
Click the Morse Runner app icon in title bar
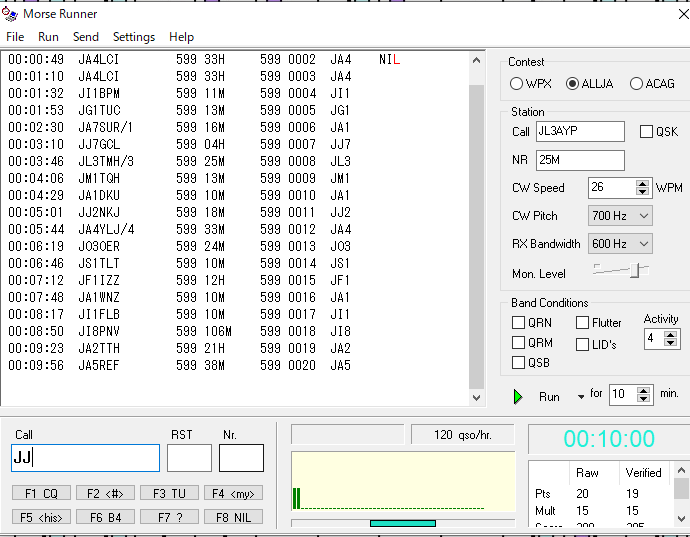(x=10, y=14)
